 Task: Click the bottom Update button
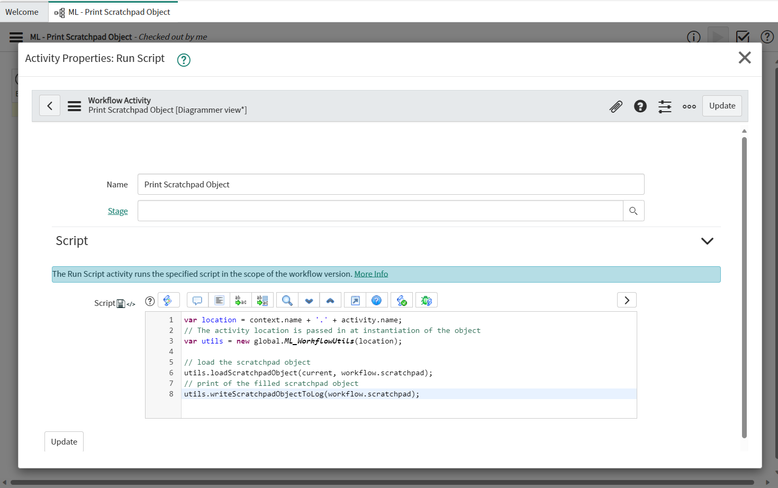(x=64, y=441)
